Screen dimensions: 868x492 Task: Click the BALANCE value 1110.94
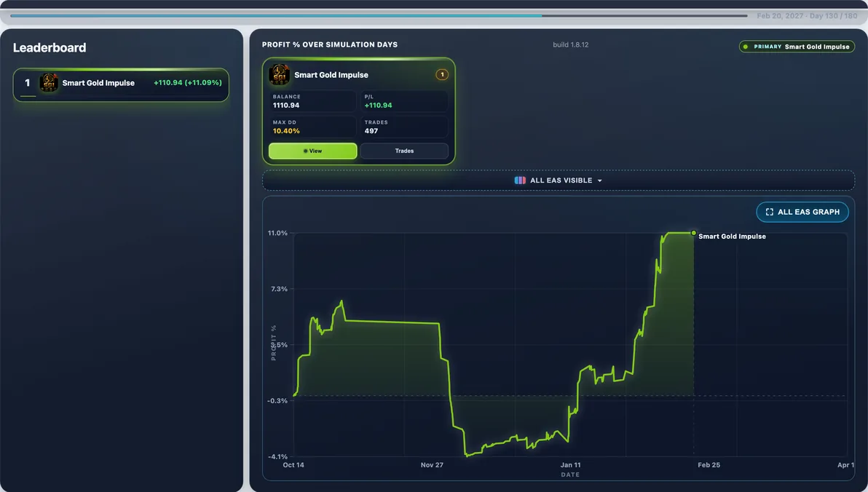click(x=285, y=105)
